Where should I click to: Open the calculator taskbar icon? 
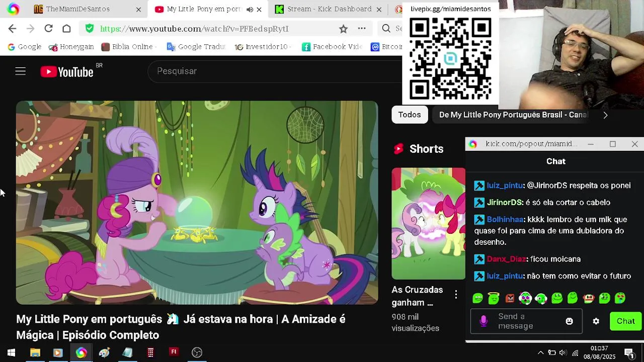[150, 352]
